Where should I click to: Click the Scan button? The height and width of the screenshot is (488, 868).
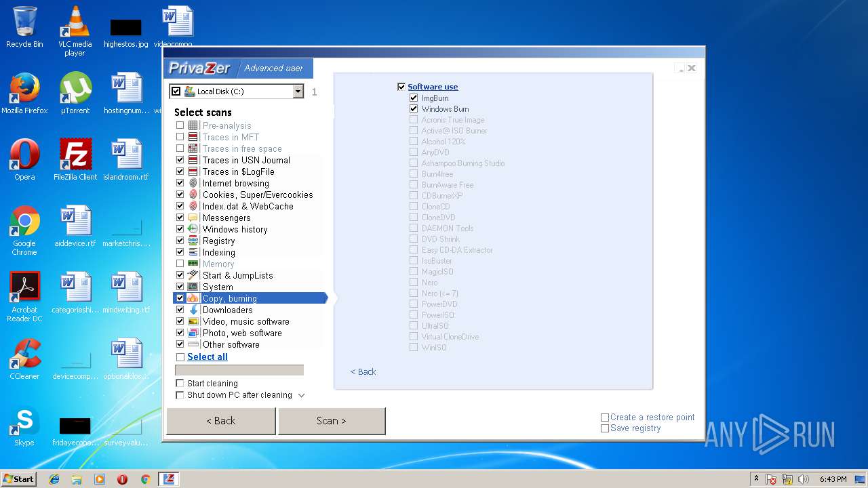[x=332, y=421]
